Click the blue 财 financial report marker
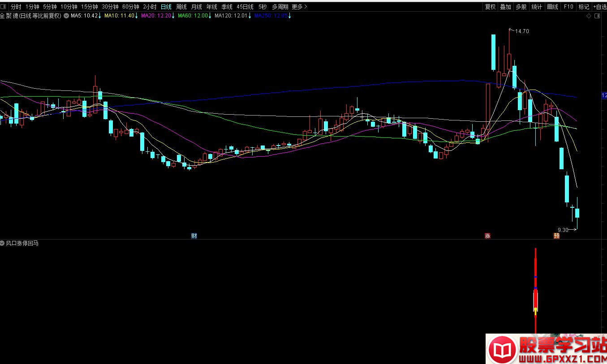 pyautogui.click(x=194, y=236)
